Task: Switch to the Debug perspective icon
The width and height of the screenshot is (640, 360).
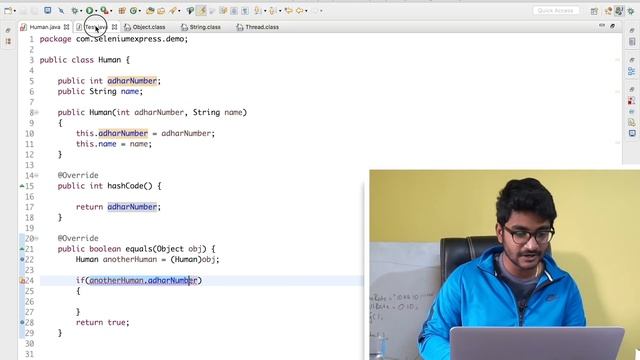Action: point(631,11)
